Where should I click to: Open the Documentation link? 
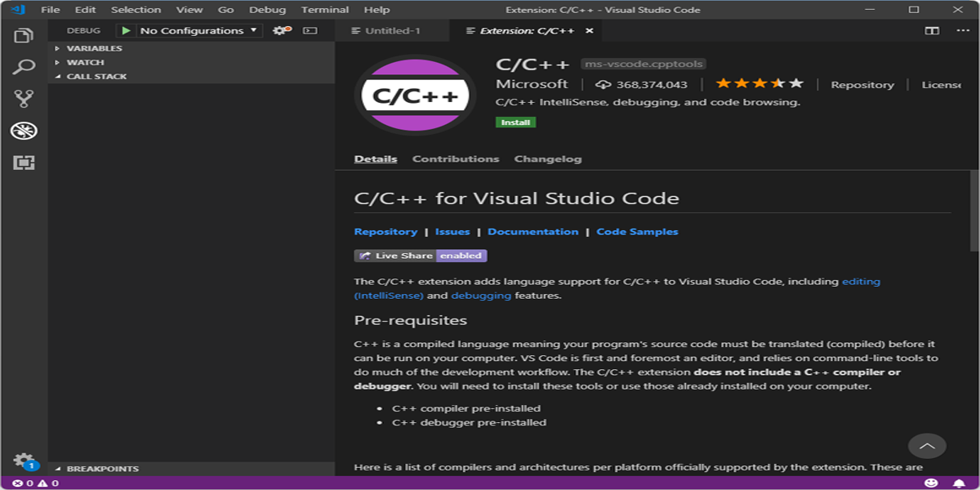(x=533, y=232)
